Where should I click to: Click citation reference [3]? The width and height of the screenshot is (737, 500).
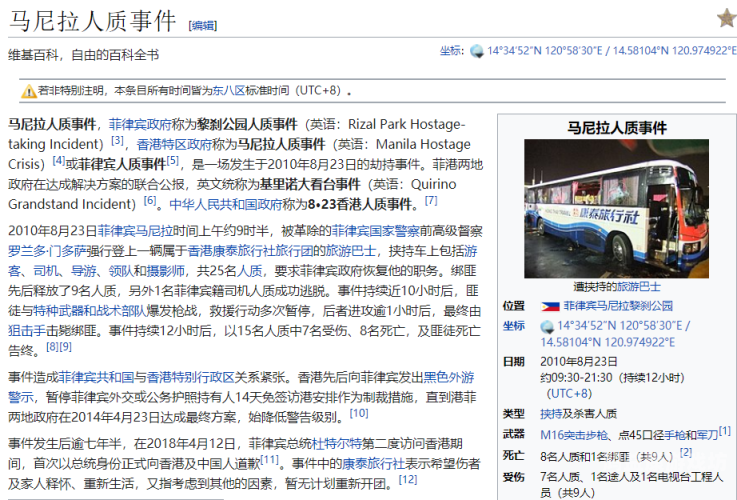[x=118, y=140]
